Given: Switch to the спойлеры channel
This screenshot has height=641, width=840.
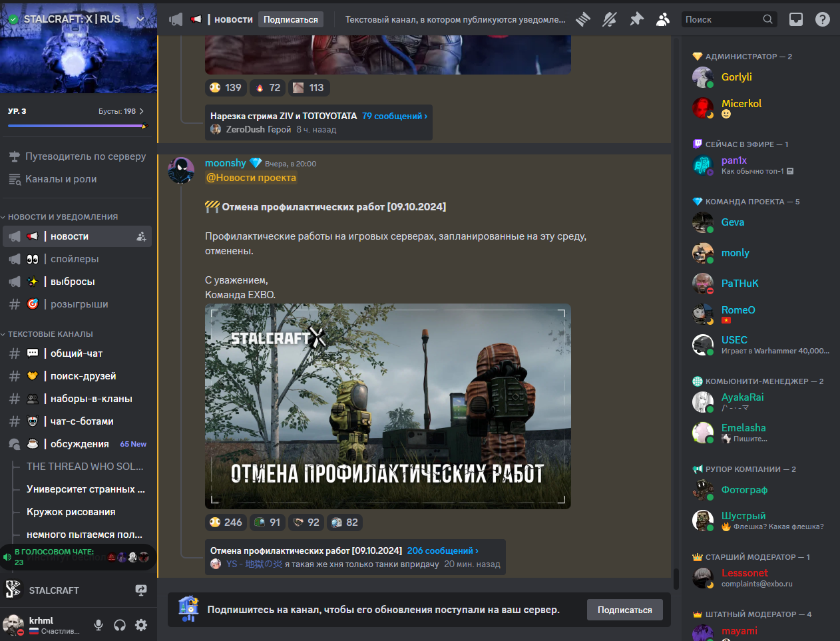Looking at the screenshot, I should point(77,259).
